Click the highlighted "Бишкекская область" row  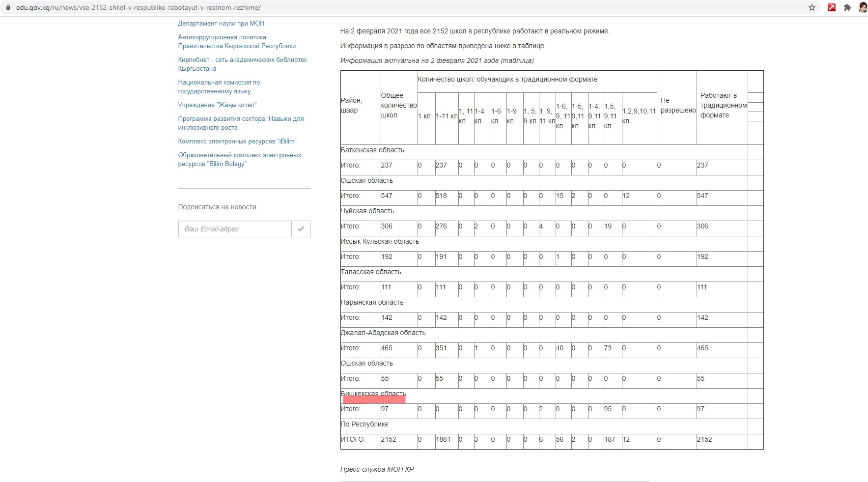[373, 394]
